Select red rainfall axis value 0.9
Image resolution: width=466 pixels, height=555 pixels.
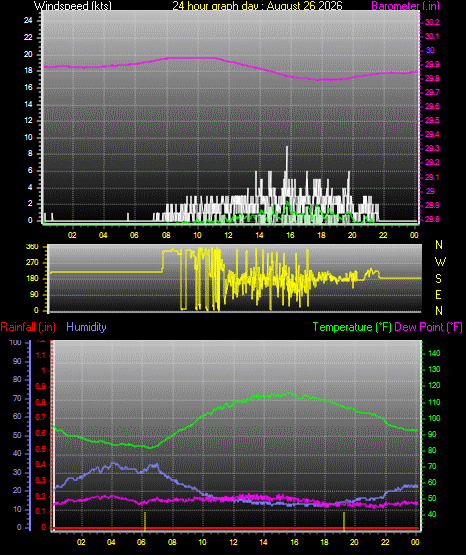pyautogui.click(x=41, y=386)
